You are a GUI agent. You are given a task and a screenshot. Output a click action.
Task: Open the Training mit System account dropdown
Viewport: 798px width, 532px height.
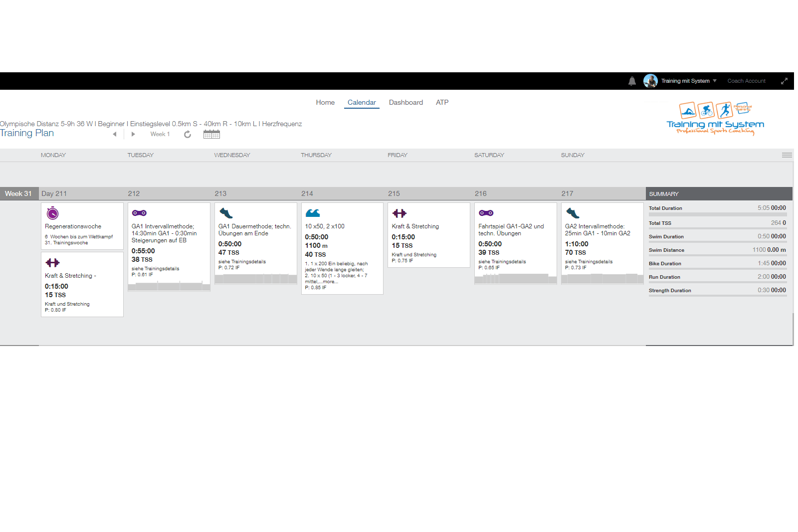click(688, 81)
